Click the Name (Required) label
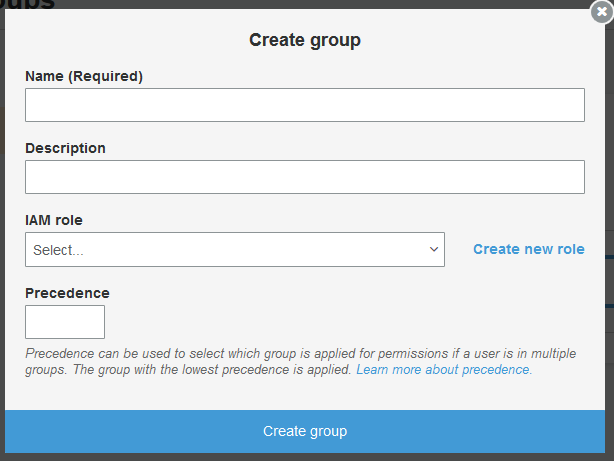614x461 pixels. click(x=84, y=76)
